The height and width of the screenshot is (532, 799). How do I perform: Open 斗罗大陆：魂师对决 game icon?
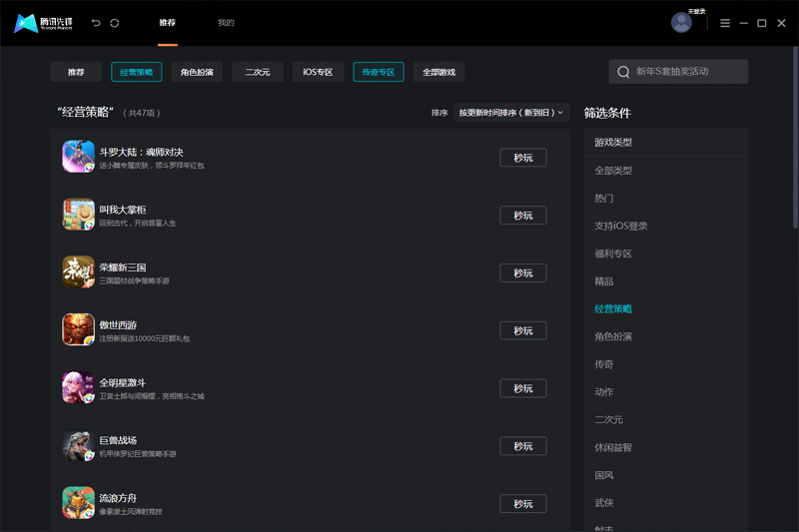(79, 157)
